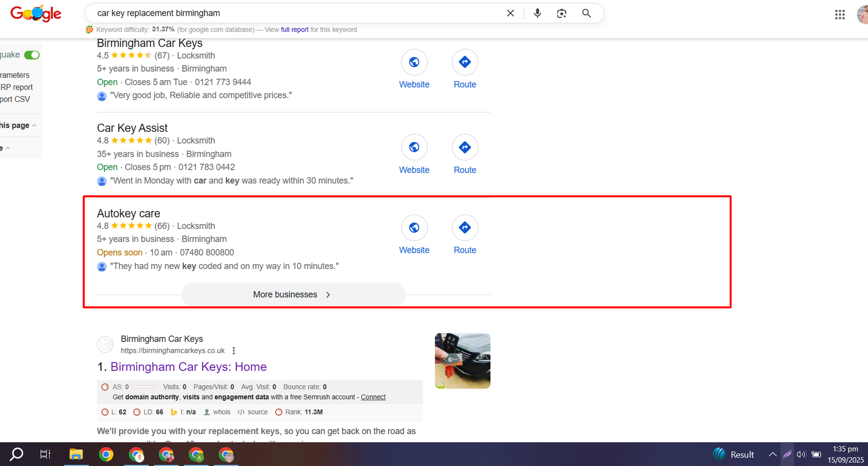868x466 pixels.
Task: Open the Export CSV menu item
Action: point(15,99)
